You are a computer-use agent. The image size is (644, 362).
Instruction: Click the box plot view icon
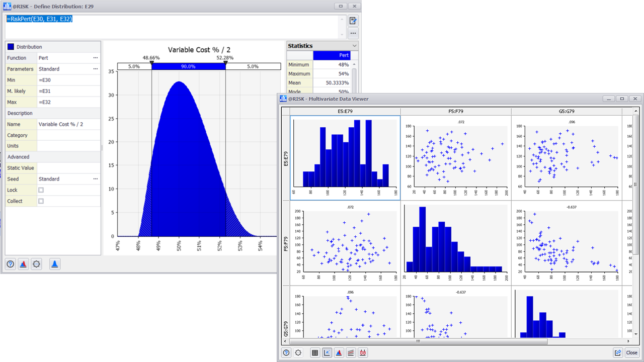[x=363, y=352]
